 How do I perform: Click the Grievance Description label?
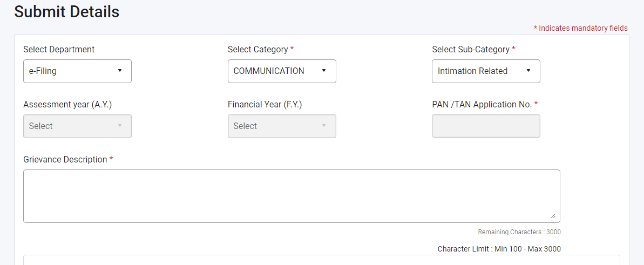(65, 160)
